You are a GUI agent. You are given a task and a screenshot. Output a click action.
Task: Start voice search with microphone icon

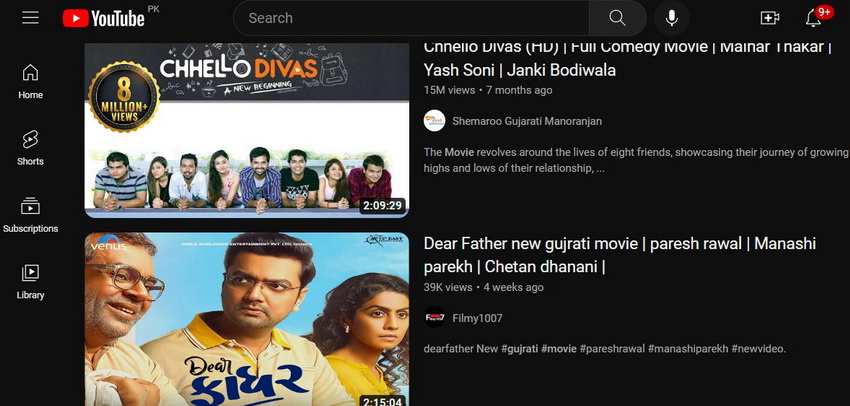[671, 18]
